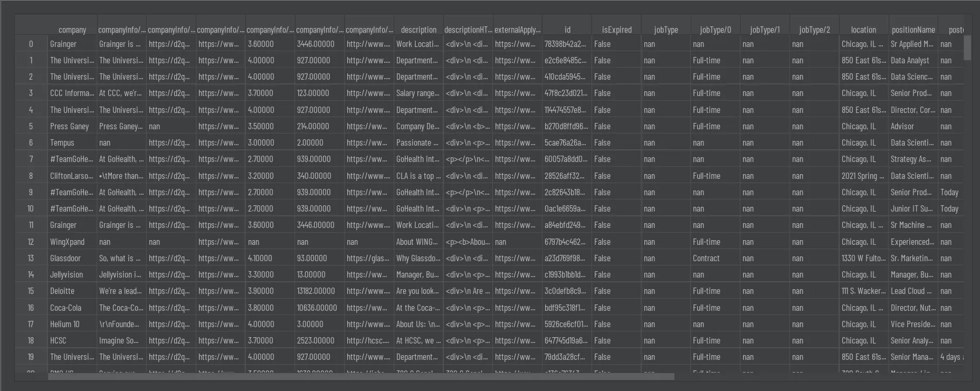Click the '13182.00000' cell

tap(319, 291)
